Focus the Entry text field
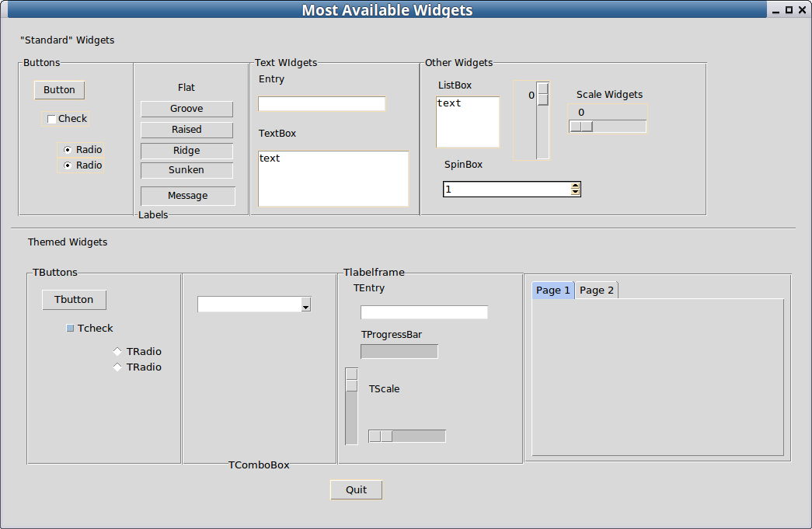The image size is (812, 529). pos(321,104)
